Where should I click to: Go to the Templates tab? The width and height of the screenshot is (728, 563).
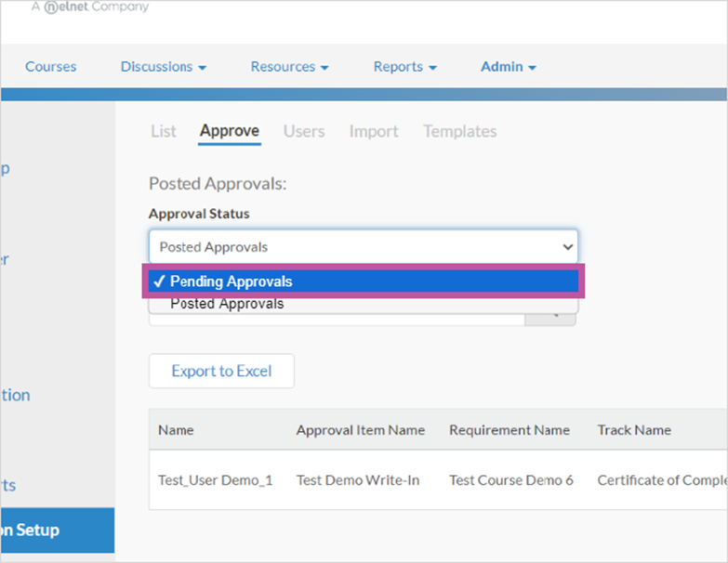(459, 132)
